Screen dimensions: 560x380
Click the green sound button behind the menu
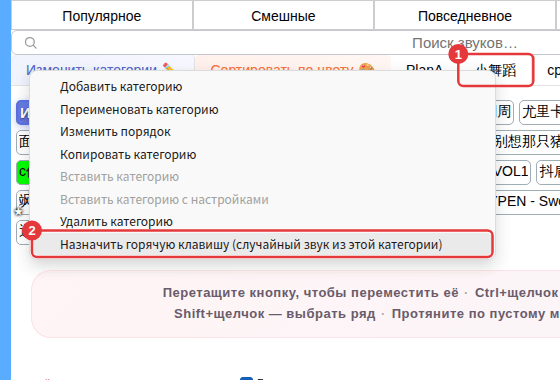point(23,172)
